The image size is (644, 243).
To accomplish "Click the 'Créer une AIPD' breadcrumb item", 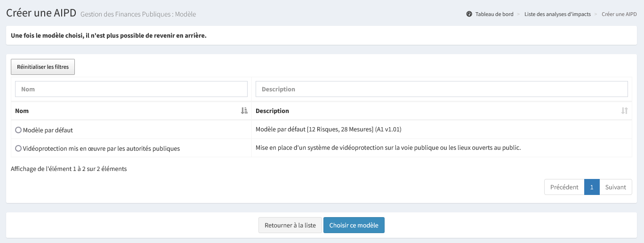I will point(619,14).
